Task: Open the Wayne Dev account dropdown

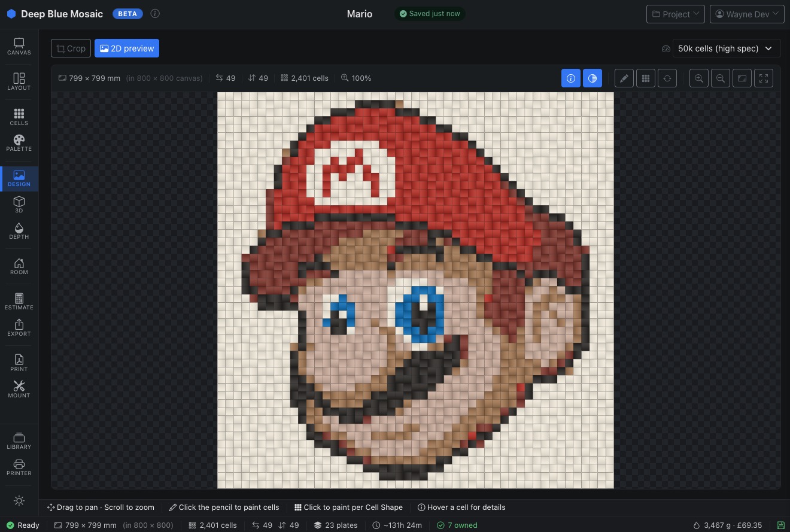Action: (x=747, y=14)
